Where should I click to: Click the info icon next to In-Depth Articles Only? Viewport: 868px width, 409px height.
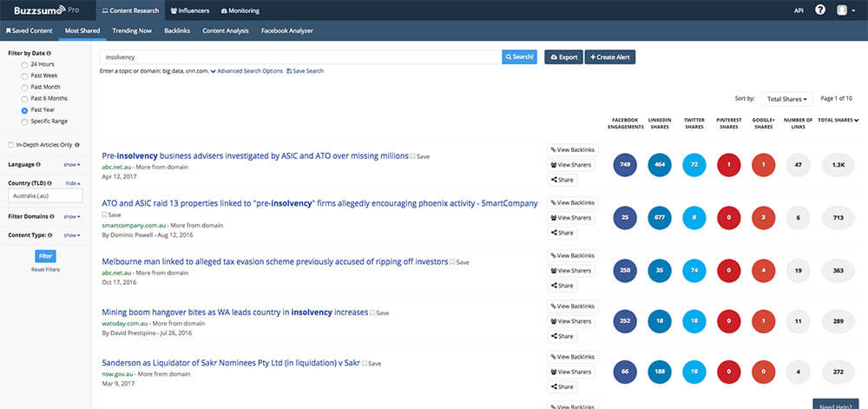click(77, 145)
